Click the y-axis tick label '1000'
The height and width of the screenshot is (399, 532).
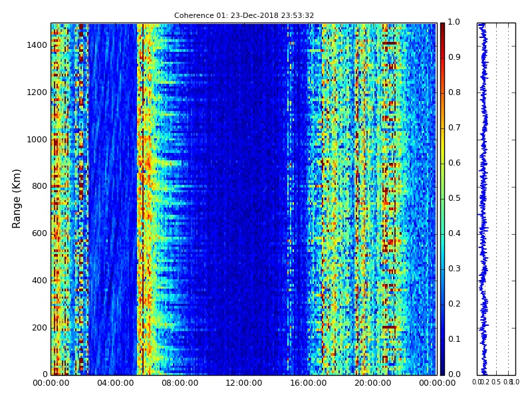pos(37,140)
